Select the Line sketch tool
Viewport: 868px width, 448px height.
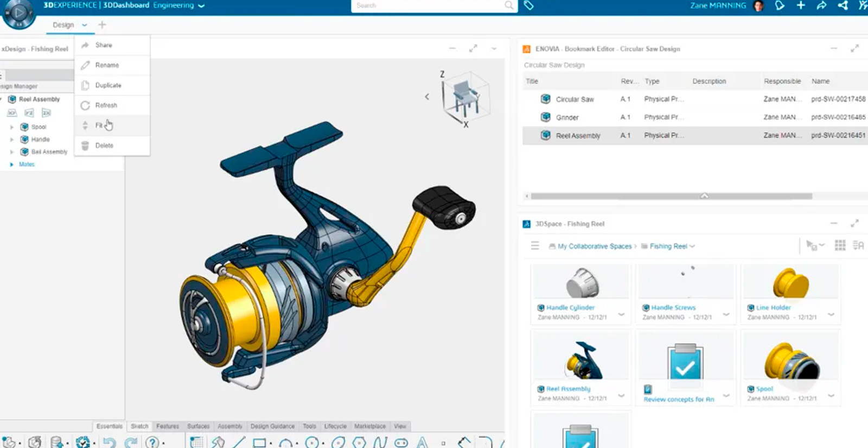(x=239, y=442)
